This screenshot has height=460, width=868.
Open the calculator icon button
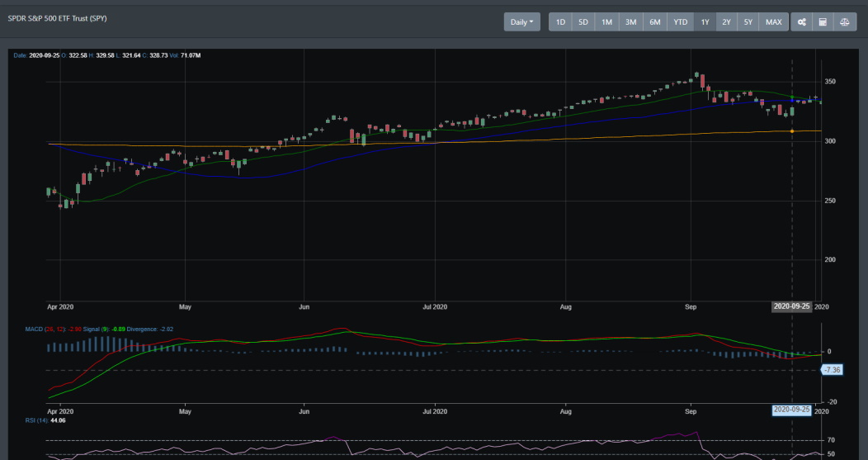point(823,22)
